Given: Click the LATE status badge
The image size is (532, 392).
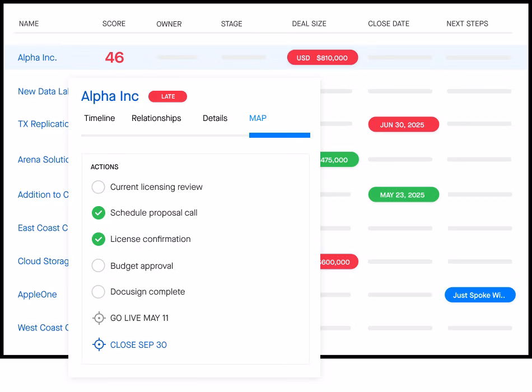Looking at the screenshot, I should (167, 96).
